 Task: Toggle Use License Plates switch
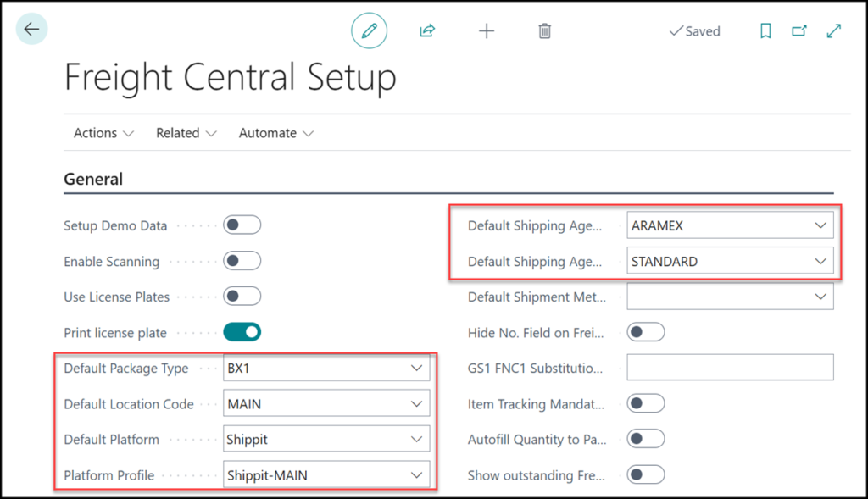coord(242,297)
